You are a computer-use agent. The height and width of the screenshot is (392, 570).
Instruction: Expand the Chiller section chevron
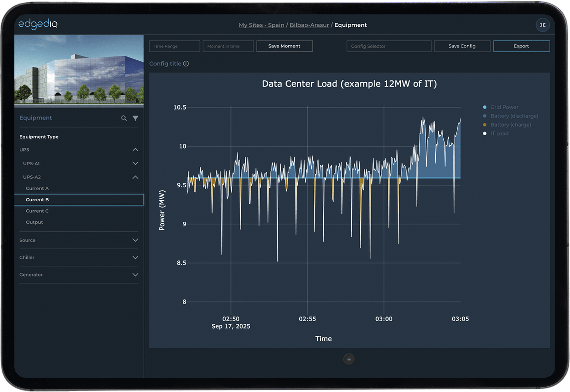click(136, 258)
